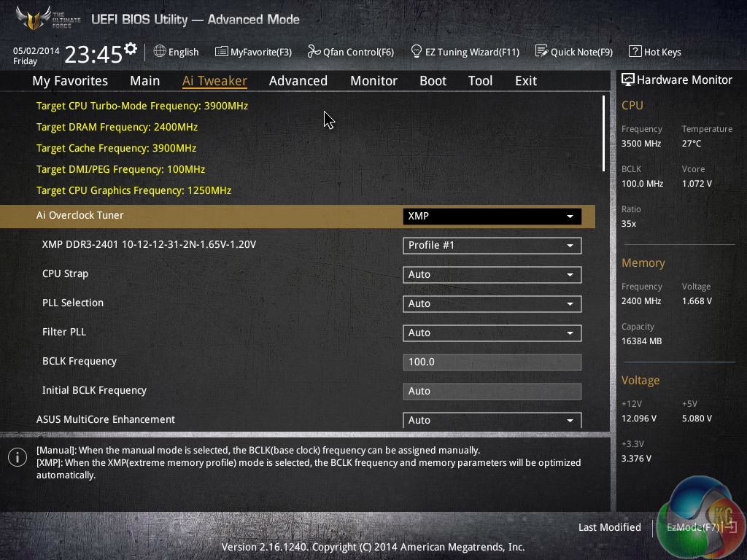Click the settings list vertical scrollbar
747x560 pixels.
[x=603, y=133]
